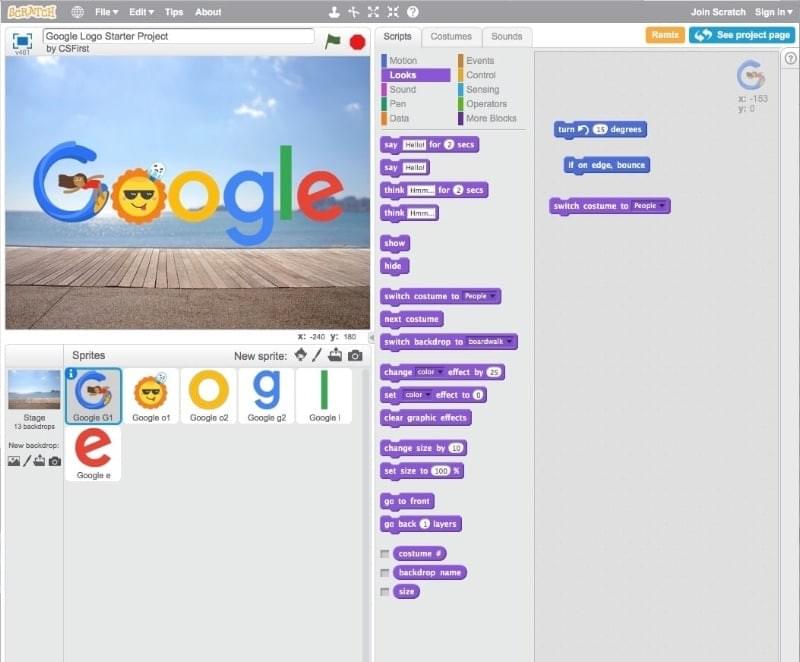Click the See project page button

pos(742,35)
